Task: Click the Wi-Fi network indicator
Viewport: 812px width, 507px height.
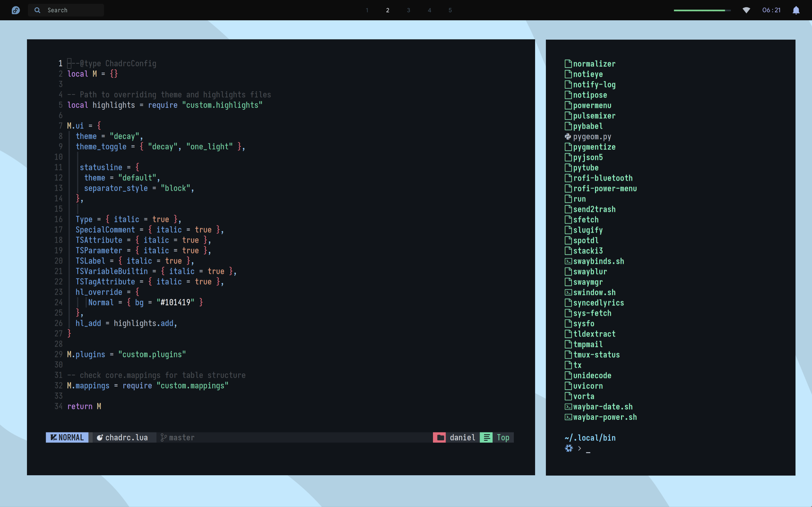Action: point(746,10)
